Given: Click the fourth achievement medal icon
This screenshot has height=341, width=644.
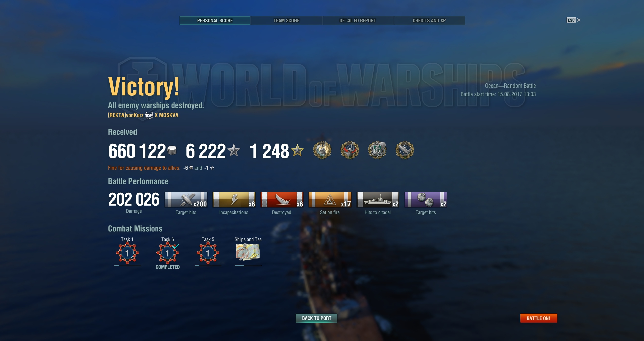Looking at the screenshot, I should click(405, 150).
